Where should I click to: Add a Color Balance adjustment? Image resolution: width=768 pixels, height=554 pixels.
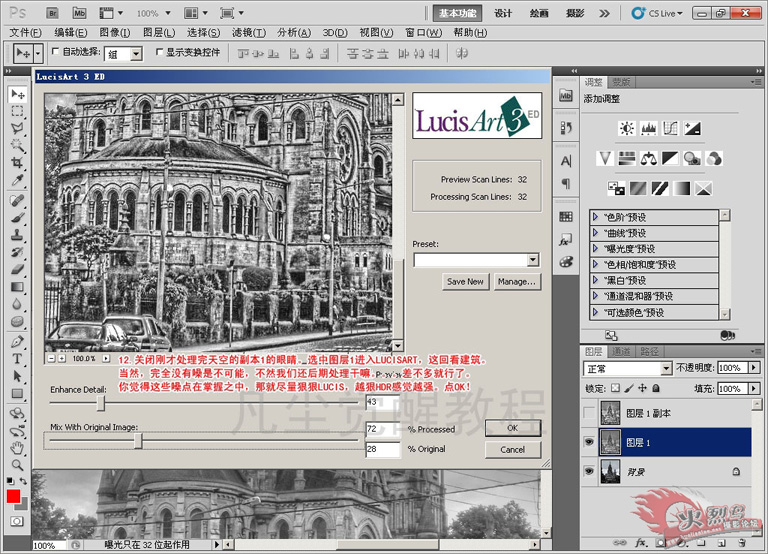pyautogui.click(x=648, y=159)
